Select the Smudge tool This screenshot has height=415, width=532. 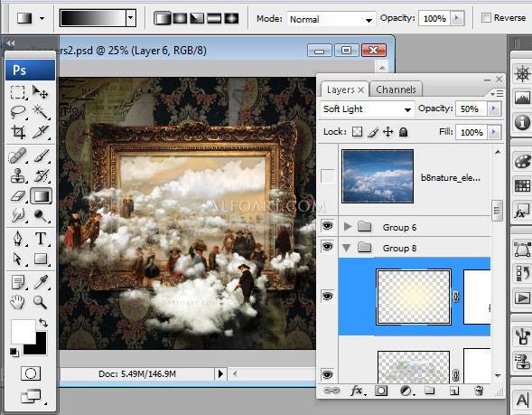tap(18, 215)
